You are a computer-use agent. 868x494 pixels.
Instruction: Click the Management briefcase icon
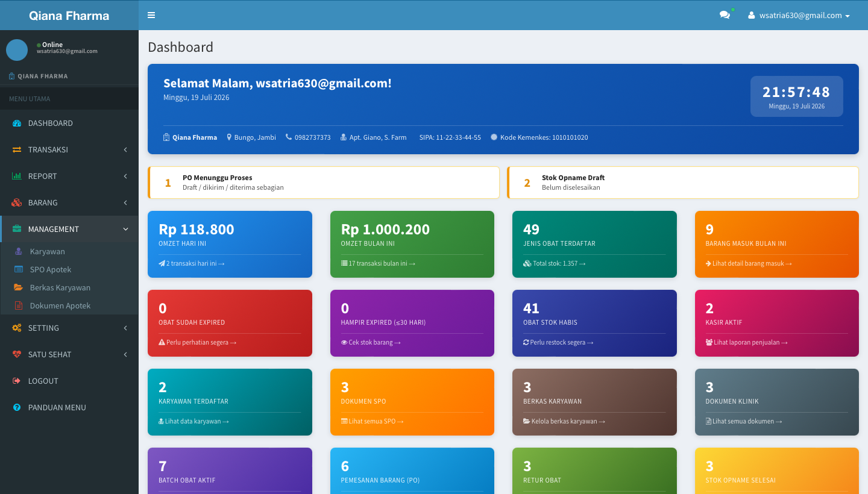coord(17,229)
